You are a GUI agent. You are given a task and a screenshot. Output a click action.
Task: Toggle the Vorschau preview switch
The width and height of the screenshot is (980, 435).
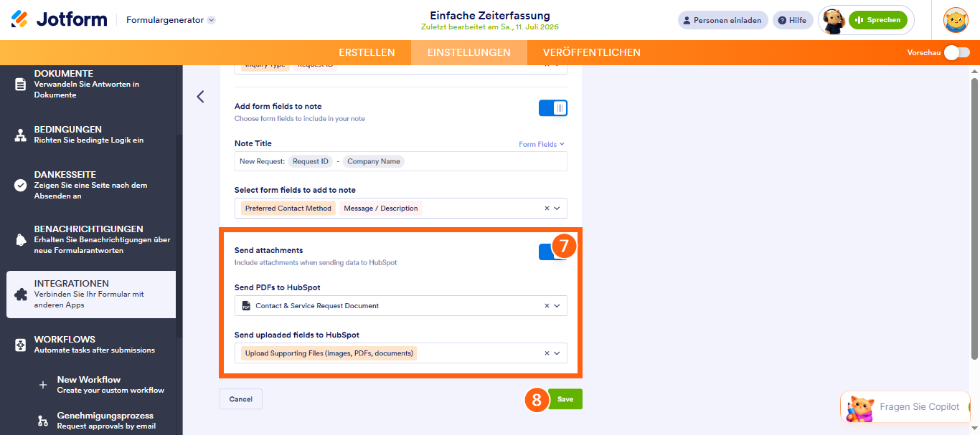956,52
